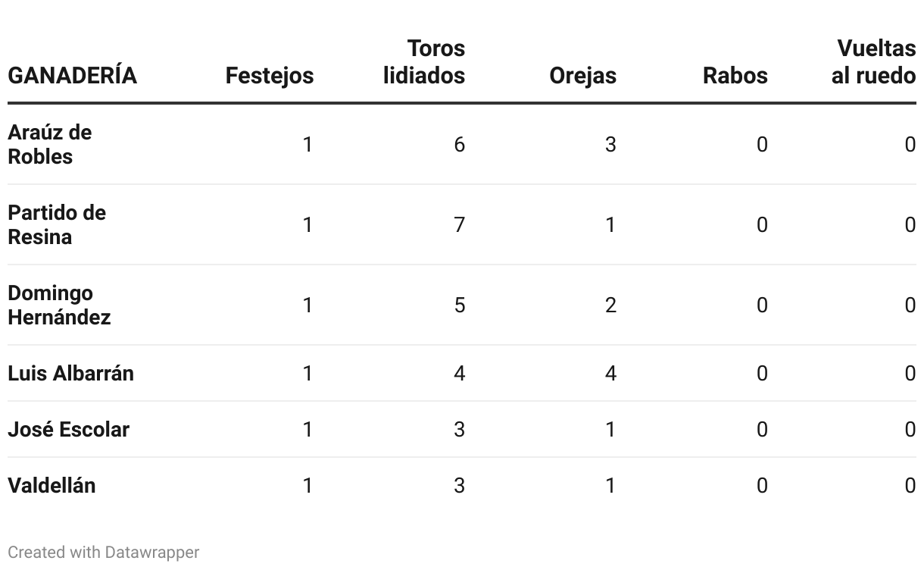This screenshot has width=924, height=570.
Task: Open the Created with Datawrapper link
Action: coord(103,553)
